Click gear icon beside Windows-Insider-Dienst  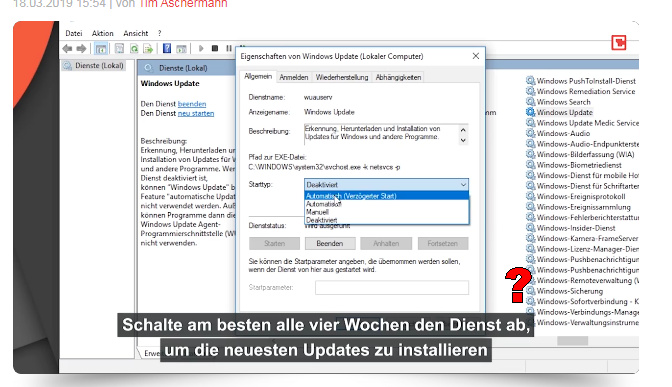tap(531, 228)
